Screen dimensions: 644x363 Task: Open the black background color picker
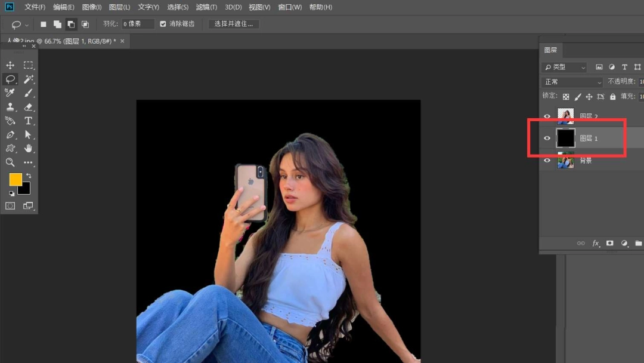(x=26, y=189)
